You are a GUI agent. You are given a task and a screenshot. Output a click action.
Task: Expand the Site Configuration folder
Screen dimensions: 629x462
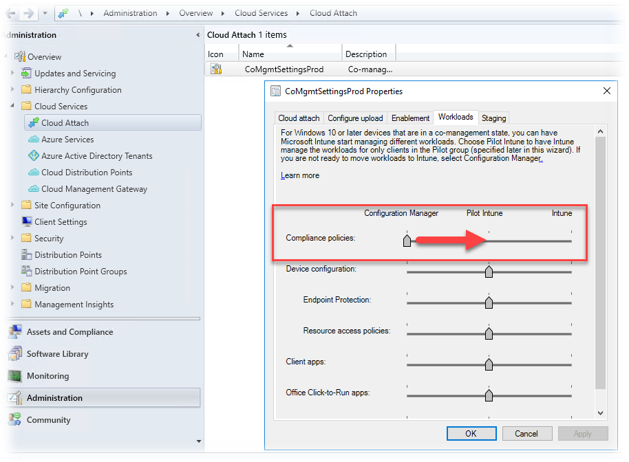coord(12,205)
